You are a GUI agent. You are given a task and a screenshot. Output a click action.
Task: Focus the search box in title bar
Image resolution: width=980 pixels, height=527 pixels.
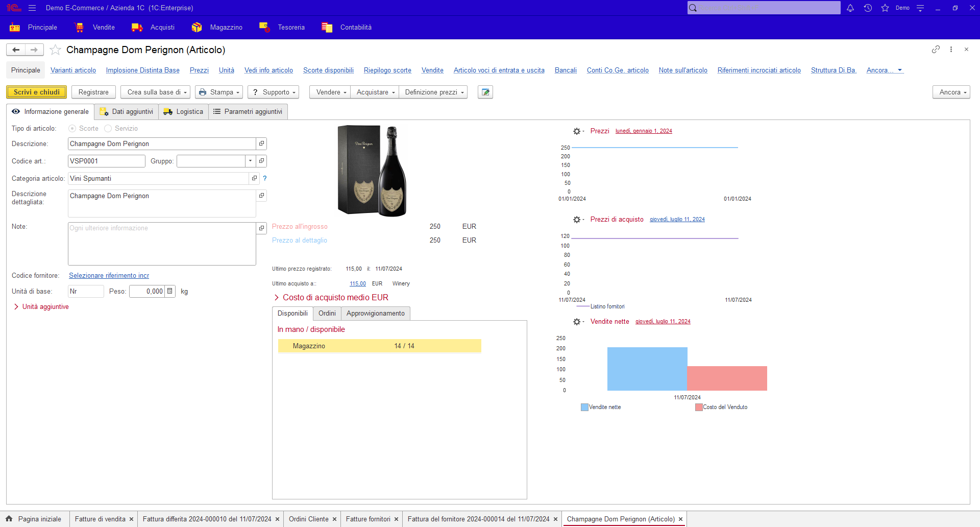[x=764, y=8]
